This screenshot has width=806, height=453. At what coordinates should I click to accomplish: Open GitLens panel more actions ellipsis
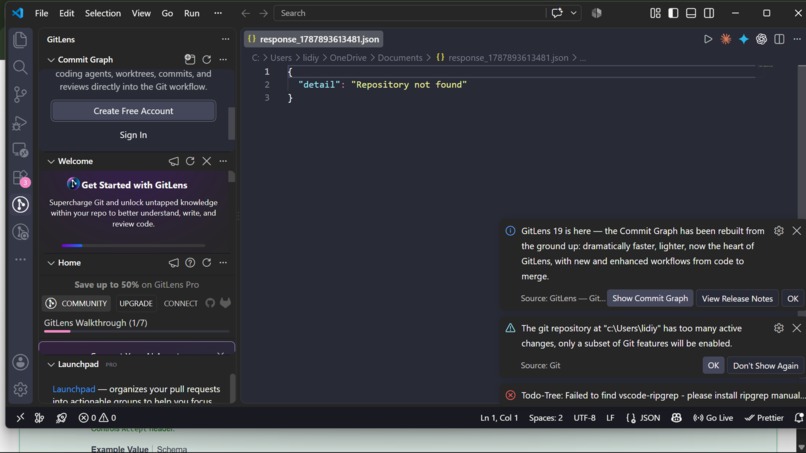(225, 39)
